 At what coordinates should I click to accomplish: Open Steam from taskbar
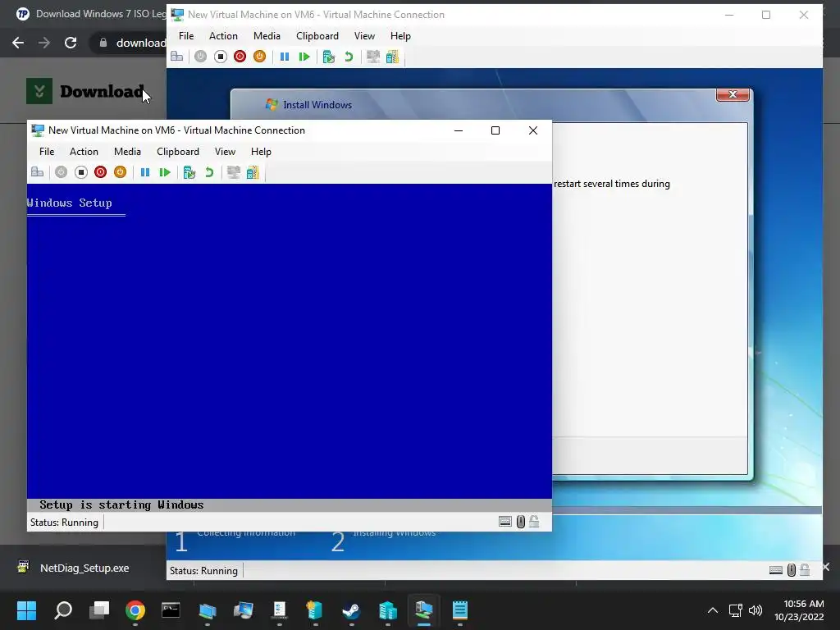[x=351, y=610]
